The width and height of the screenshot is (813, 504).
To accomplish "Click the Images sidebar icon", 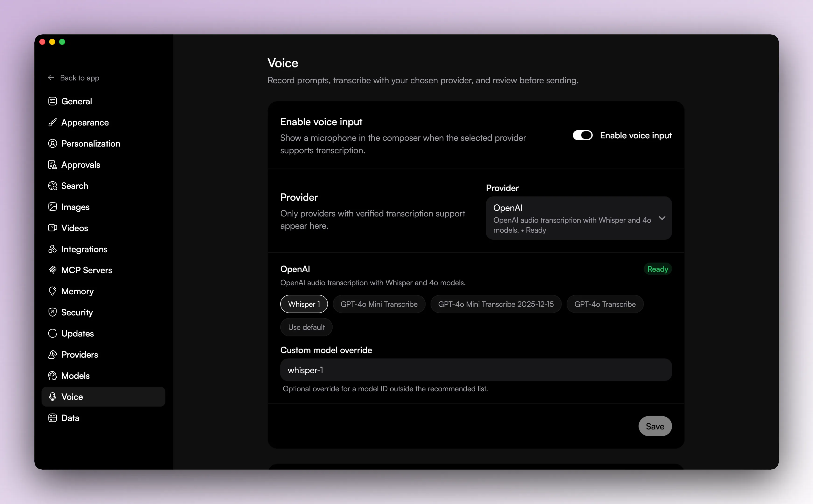I will coord(53,207).
